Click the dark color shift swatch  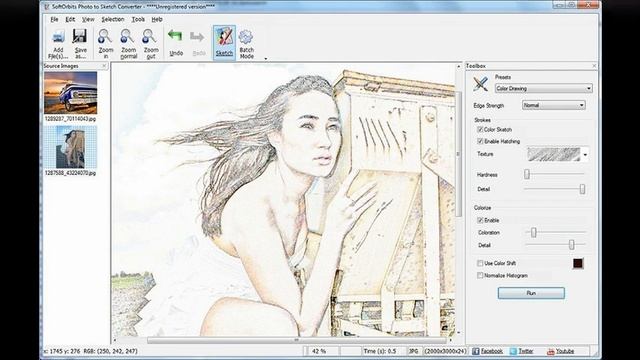pos(578,263)
